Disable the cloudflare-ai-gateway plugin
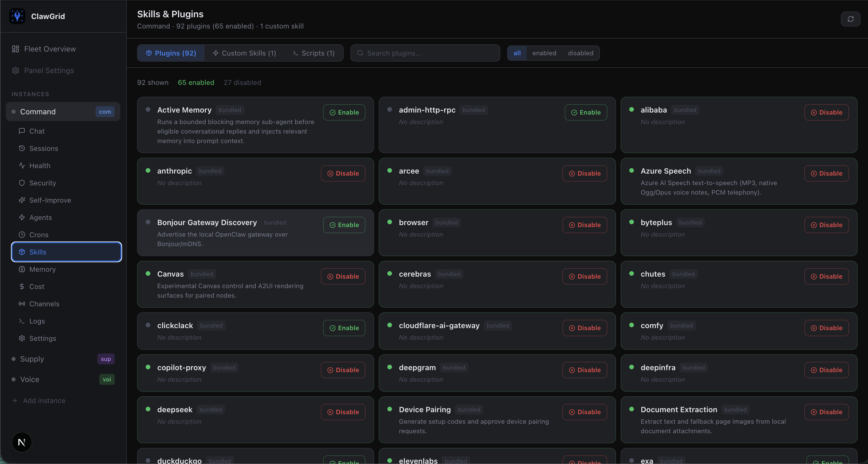Image resolution: width=868 pixels, height=464 pixels. (x=585, y=328)
